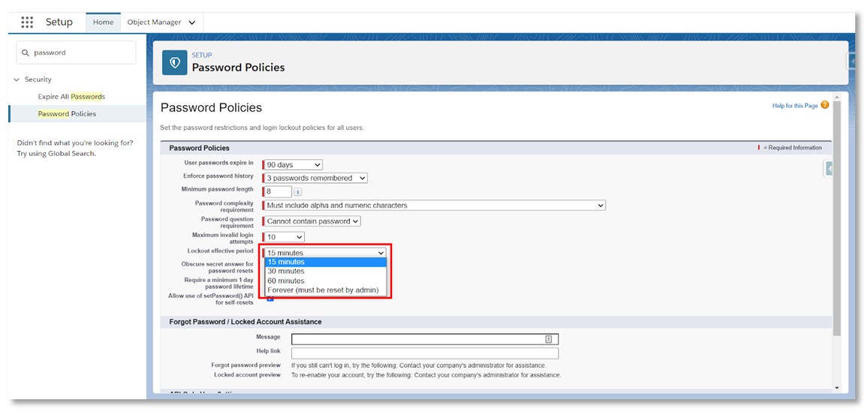
Task: Click the Password Policies shield icon
Action: pyautogui.click(x=174, y=62)
